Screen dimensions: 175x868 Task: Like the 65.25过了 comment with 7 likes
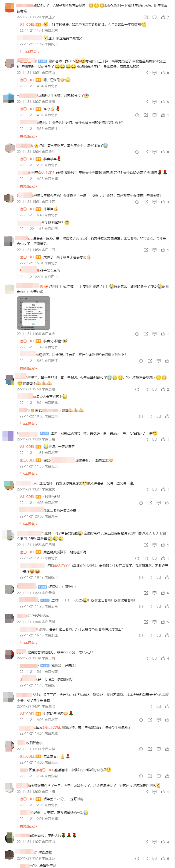click(x=163, y=17)
